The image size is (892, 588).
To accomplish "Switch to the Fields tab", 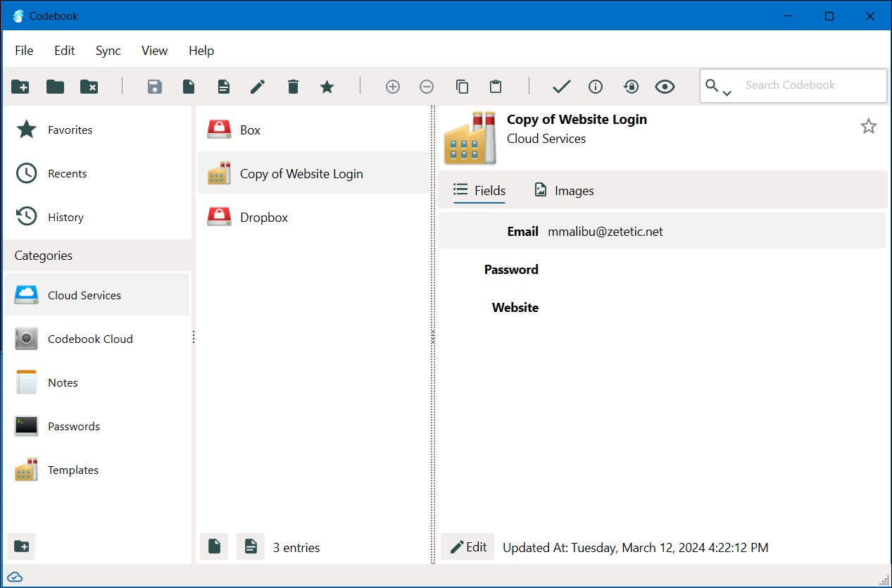I will click(x=479, y=191).
